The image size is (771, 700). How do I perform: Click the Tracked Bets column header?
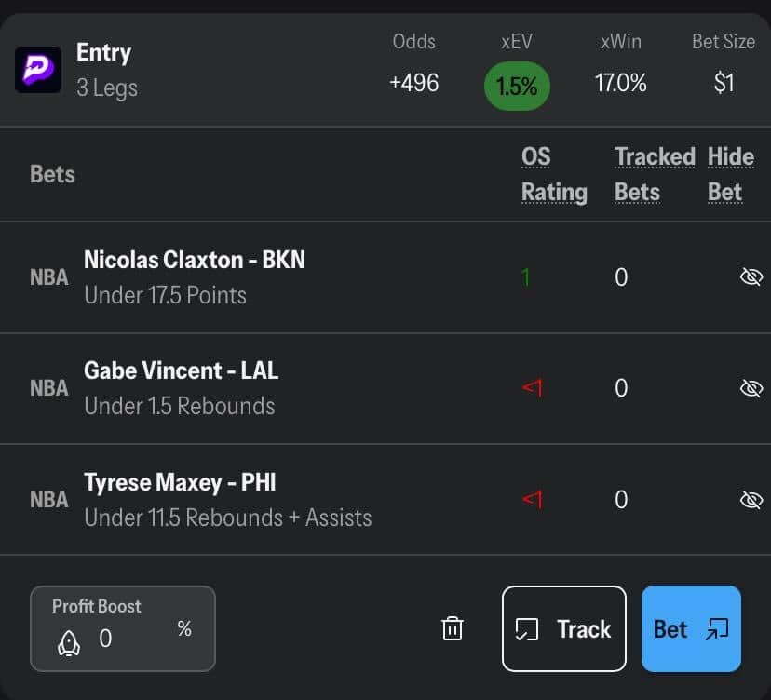coord(654,174)
